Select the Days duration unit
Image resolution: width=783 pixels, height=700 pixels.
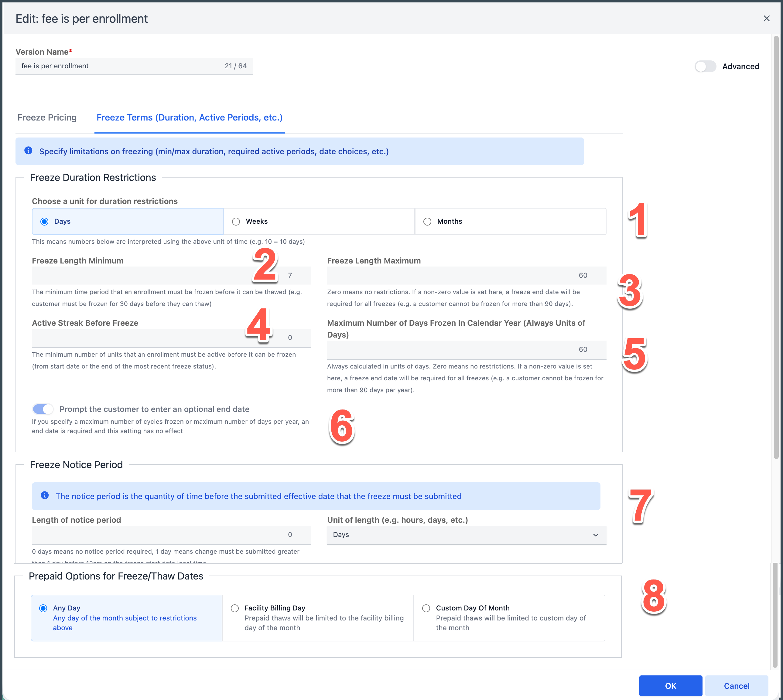point(45,222)
